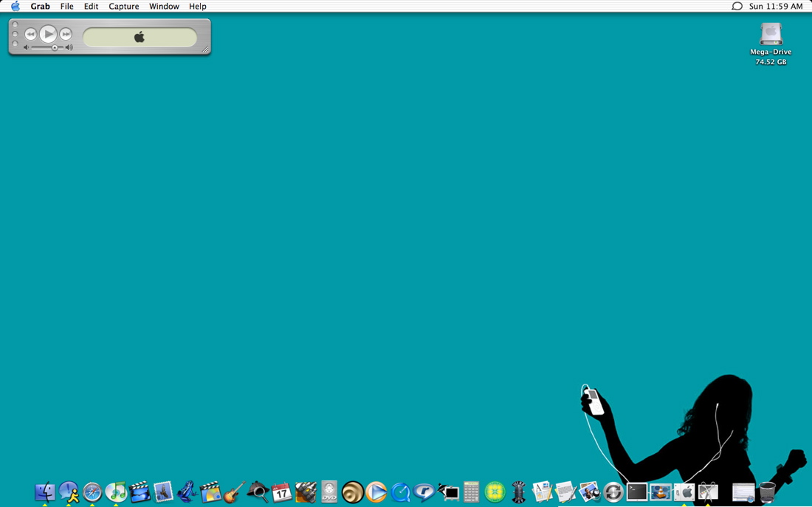Open iTunes from the dock
This screenshot has height=507, width=812.
(116, 492)
